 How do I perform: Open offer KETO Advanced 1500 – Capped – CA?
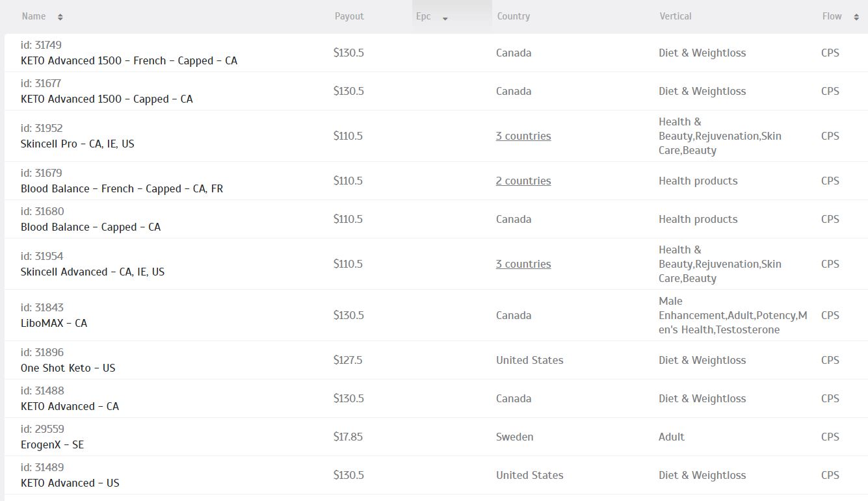[107, 99]
